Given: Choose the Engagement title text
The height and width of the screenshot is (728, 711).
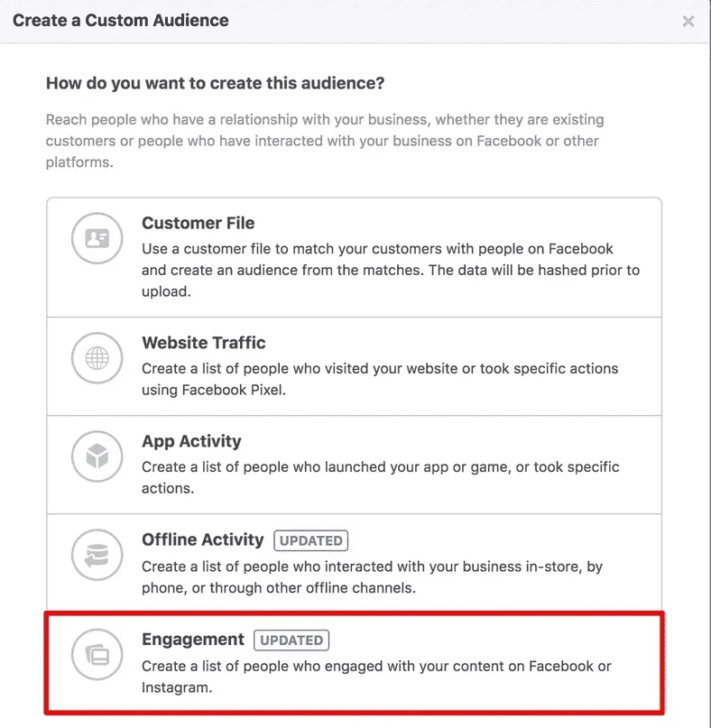Looking at the screenshot, I should (193, 640).
